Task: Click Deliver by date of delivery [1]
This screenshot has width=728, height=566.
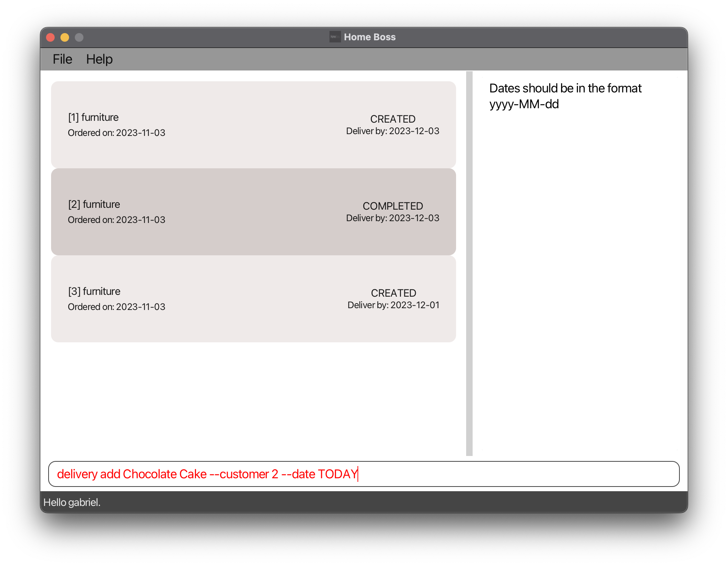Action: tap(392, 131)
